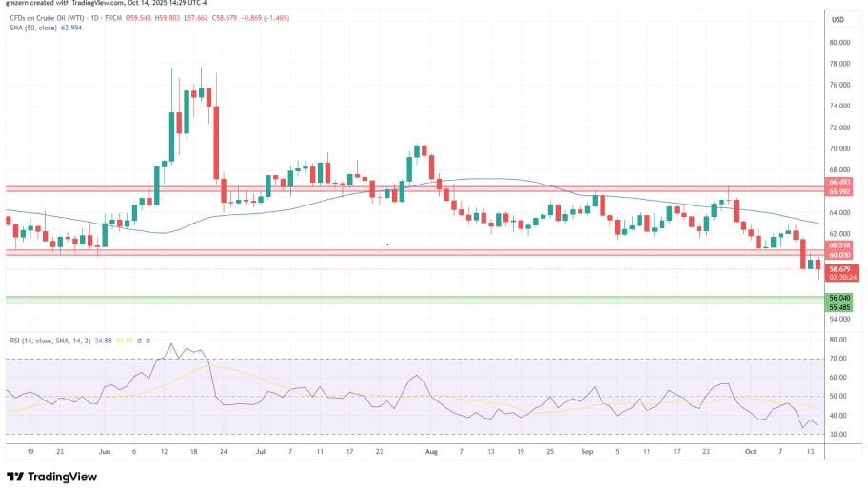Click the Oct date on time axis

coord(749,453)
